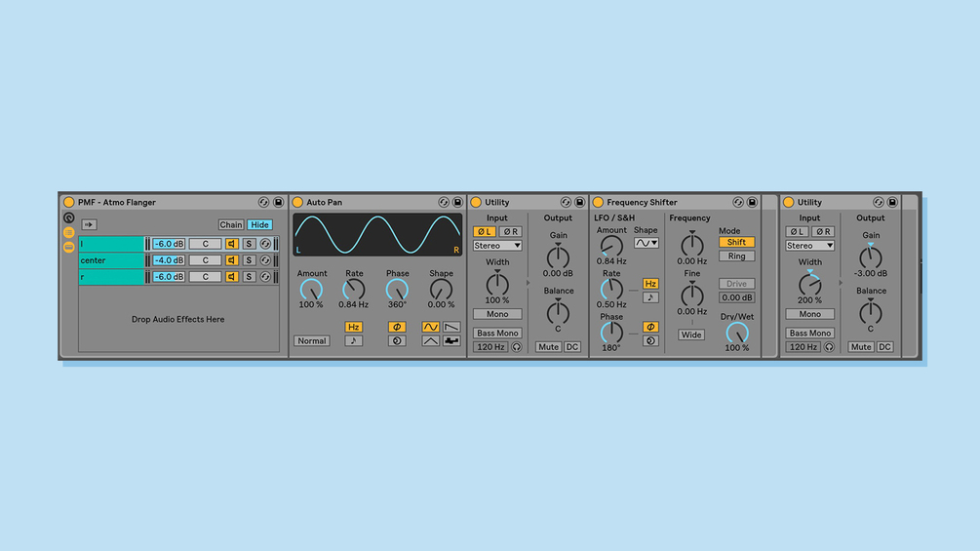Viewport: 980px width, 551px height.
Task: Toggle ØL phase invert in Utility with 0.00 dB gain
Action: (485, 232)
